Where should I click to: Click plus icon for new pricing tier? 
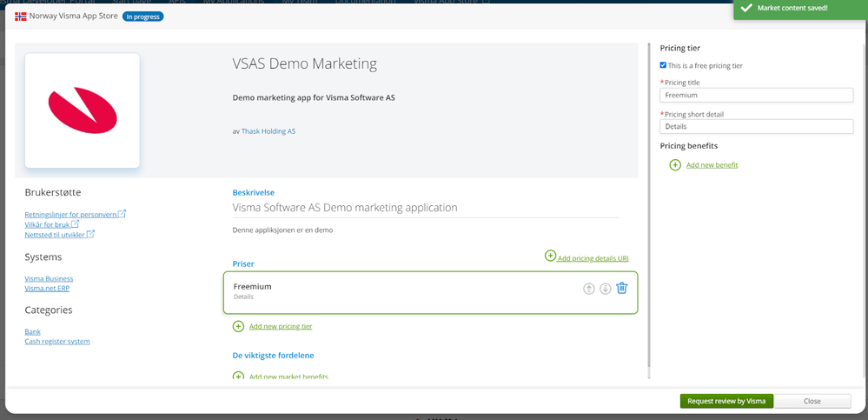point(238,326)
